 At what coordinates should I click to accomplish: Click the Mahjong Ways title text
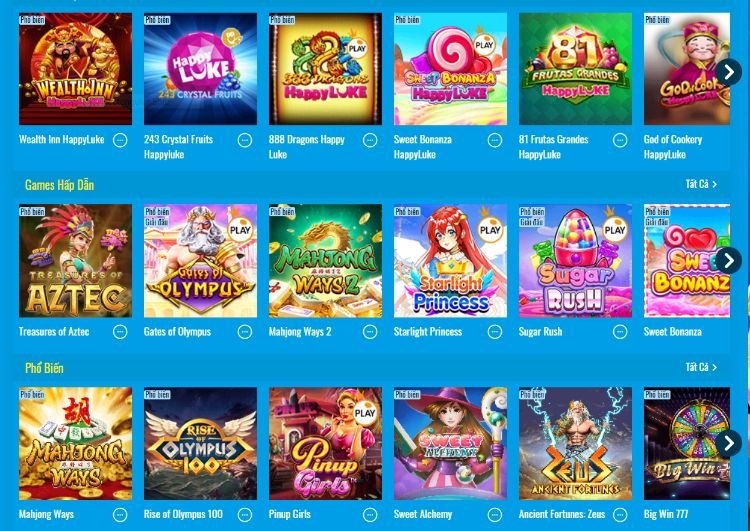click(x=46, y=515)
